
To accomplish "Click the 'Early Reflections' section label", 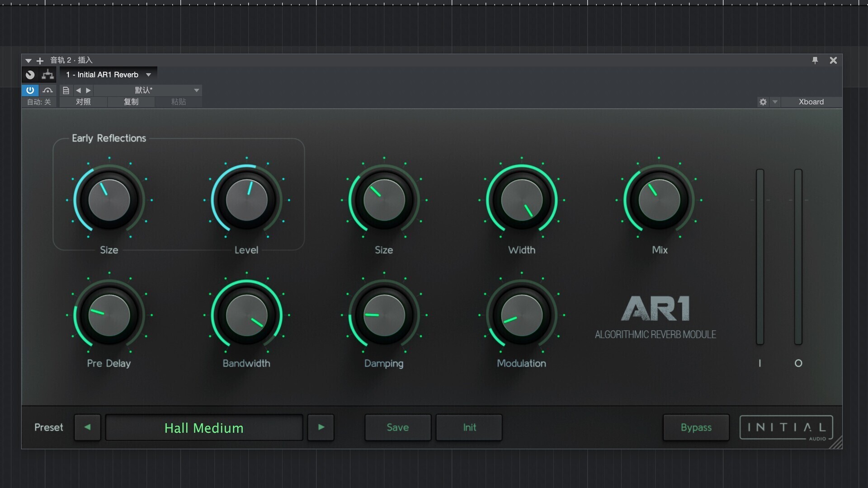I will (109, 138).
